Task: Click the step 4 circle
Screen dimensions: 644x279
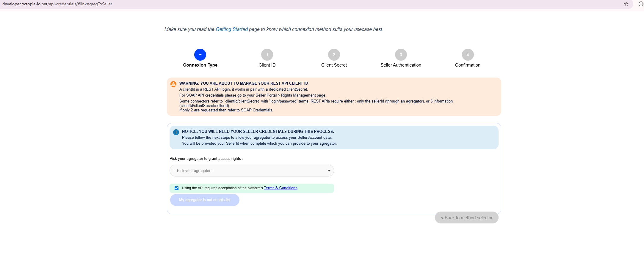Action: point(468,55)
